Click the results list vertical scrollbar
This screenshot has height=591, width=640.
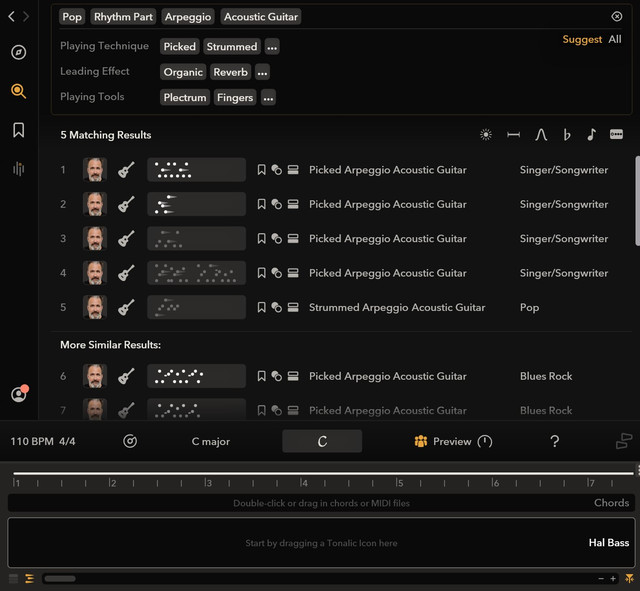pos(637,201)
